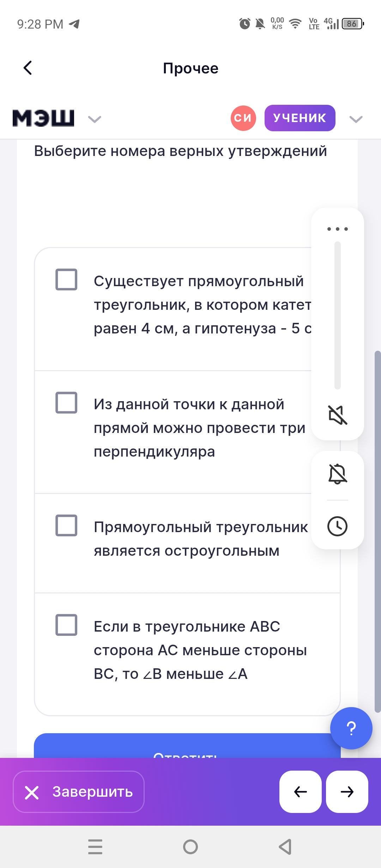Check 'Из данной точки' statement box
This screenshot has width=381, height=868.
point(66,402)
